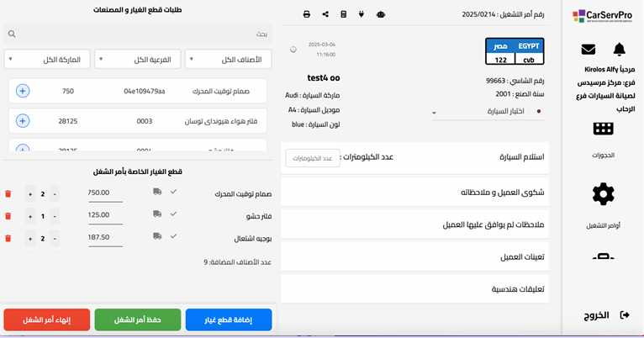Click truck icon for صمام توقيت المحرك
This screenshot has height=338, width=644.
[x=157, y=192]
